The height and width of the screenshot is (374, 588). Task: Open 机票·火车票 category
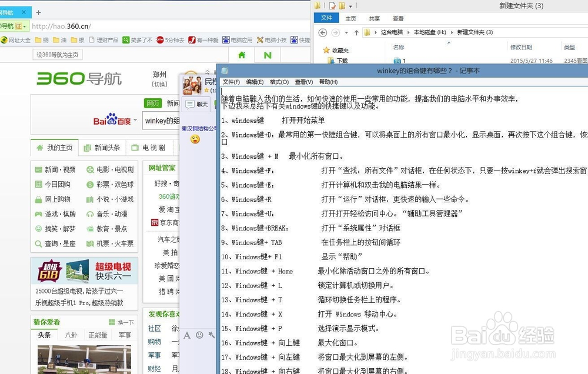tap(110, 243)
